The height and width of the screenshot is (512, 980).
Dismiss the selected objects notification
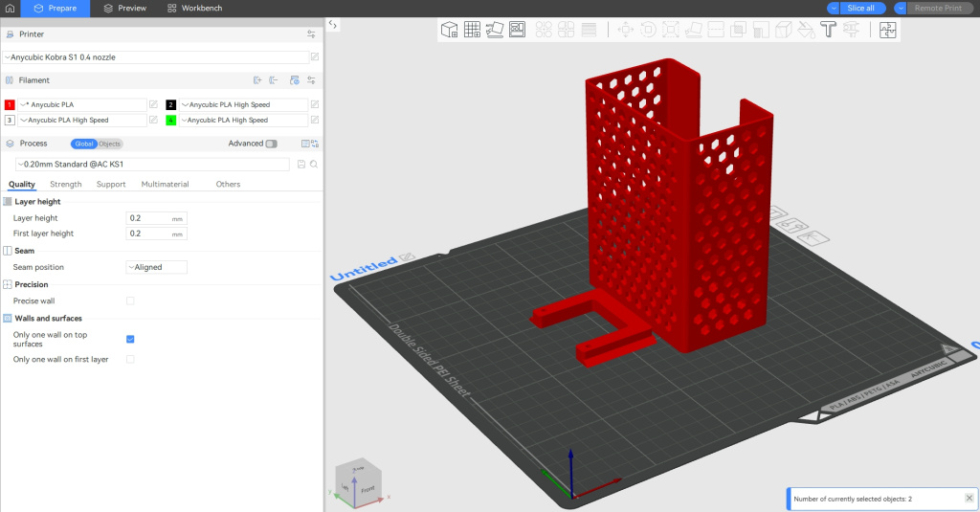point(969,499)
